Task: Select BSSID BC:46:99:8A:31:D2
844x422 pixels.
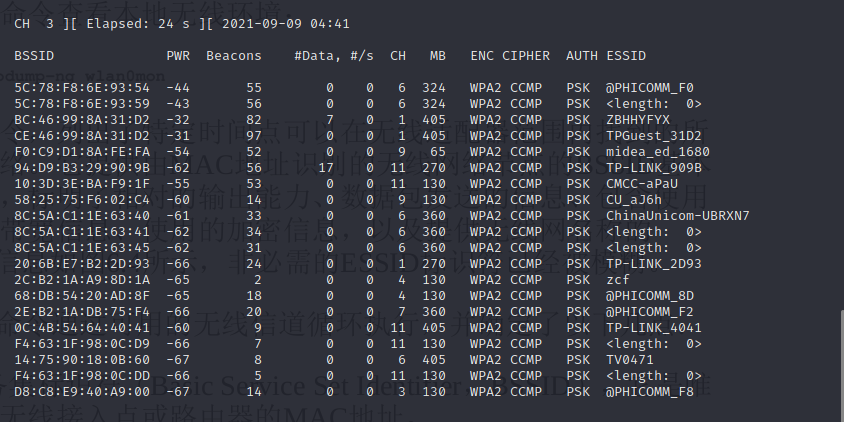Action: point(82,120)
